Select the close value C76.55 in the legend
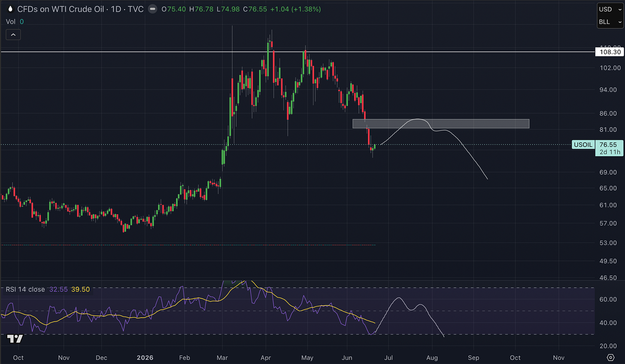 coord(255,9)
